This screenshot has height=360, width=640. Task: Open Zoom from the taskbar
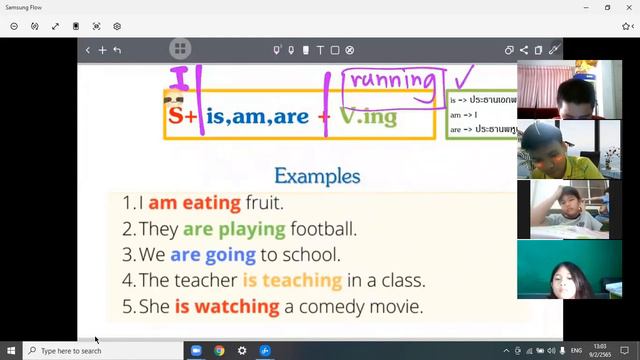pos(196,351)
